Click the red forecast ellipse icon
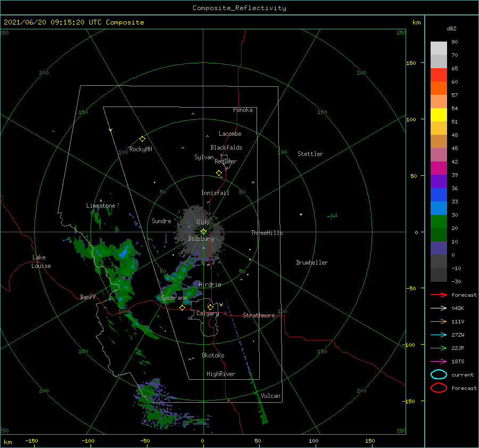 coord(439,388)
